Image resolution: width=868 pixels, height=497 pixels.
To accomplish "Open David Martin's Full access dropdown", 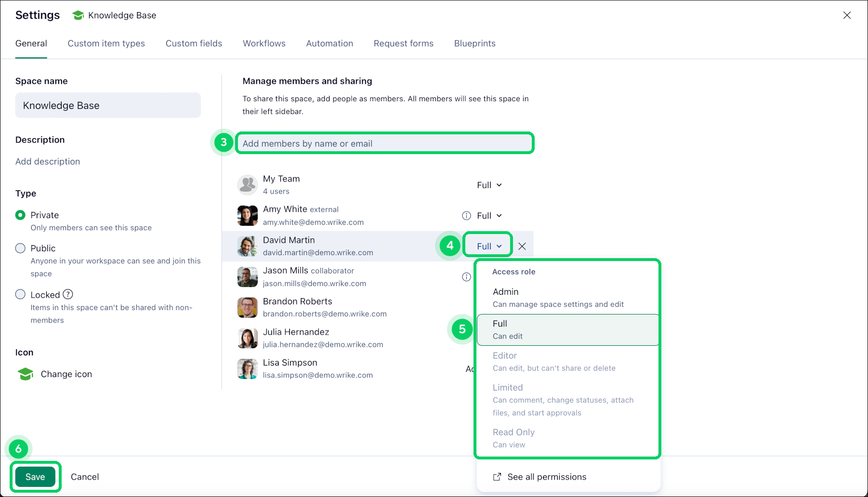I will click(x=487, y=245).
